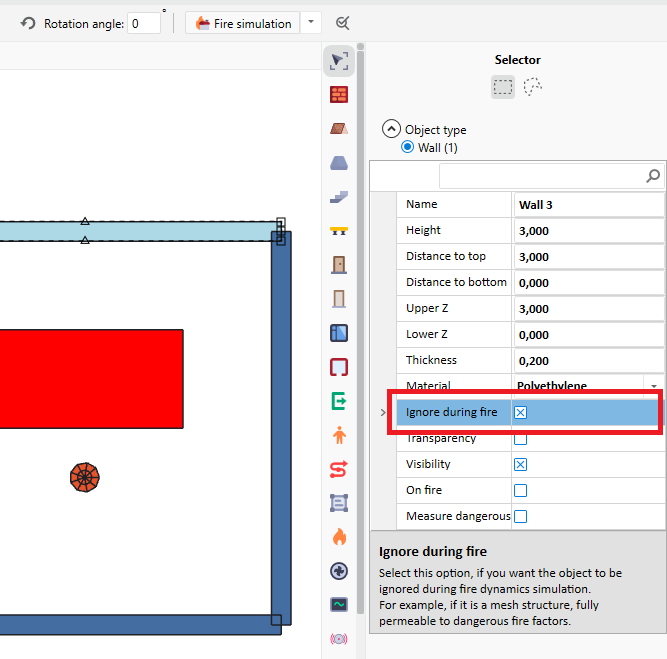Click the property search field
The width and height of the screenshot is (667, 659).
[540, 176]
